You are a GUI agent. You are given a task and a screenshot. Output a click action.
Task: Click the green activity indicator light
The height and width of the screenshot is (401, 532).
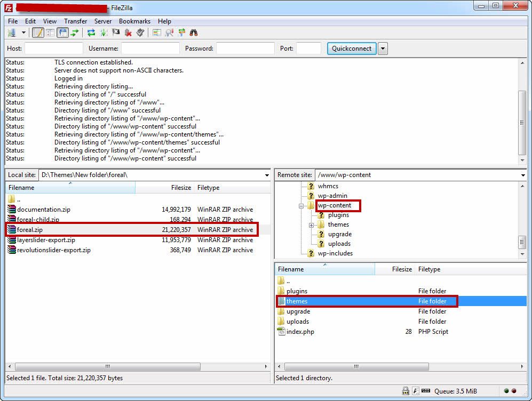(506, 391)
